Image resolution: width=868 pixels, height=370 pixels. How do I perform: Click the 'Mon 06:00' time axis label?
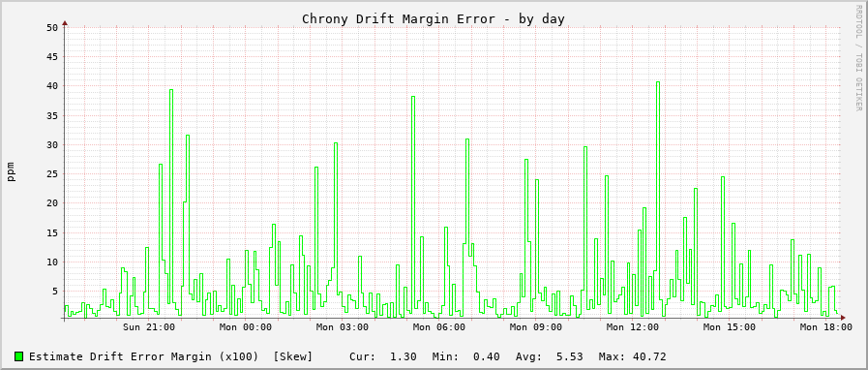coord(439,327)
